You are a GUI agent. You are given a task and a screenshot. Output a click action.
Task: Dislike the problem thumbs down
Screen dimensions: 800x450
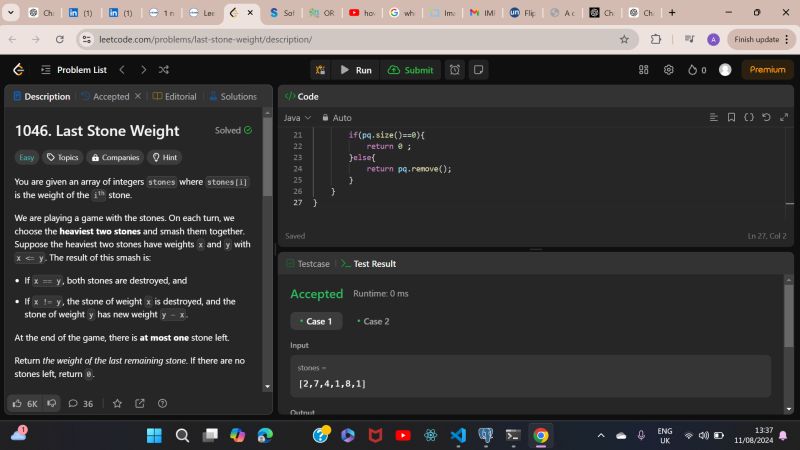pos(52,404)
